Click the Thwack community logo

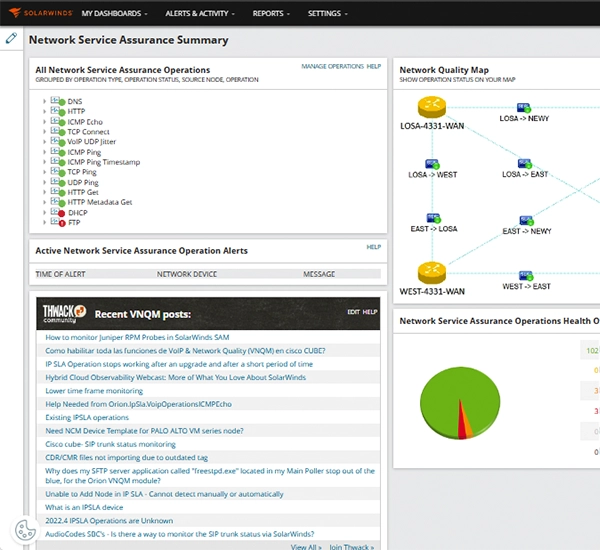pyautogui.click(x=64, y=313)
